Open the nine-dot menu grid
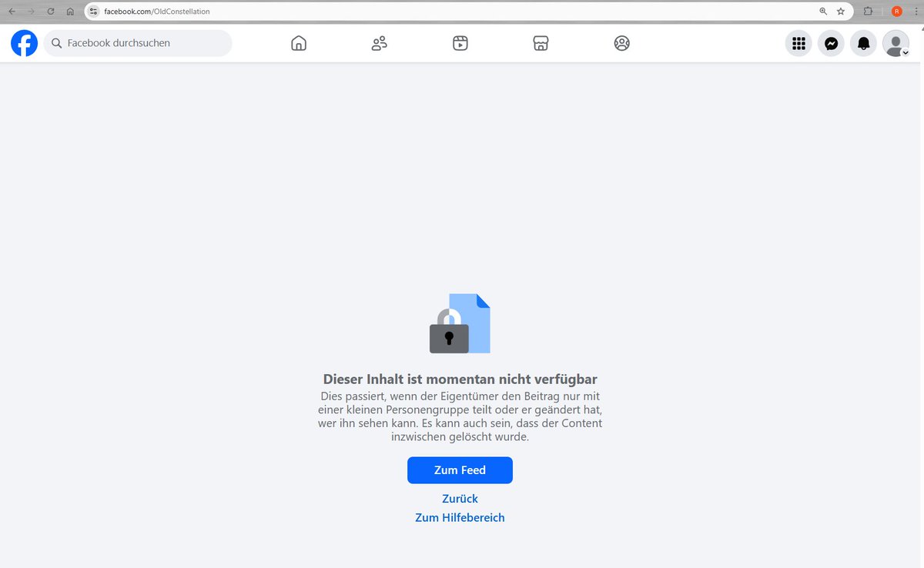The image size is (924, 568). pyautogui.click(x=798, y=44)
